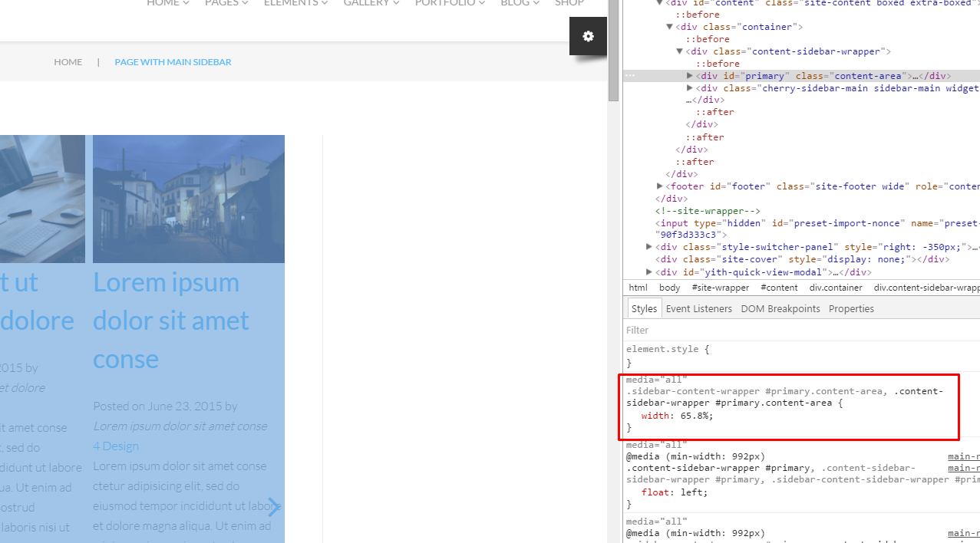The width and height of the screenshot is (980, 543).
Task: Select div.container in the DevTools breadcrumb bar
Action: pyautogui.click(x=836, y=287)
